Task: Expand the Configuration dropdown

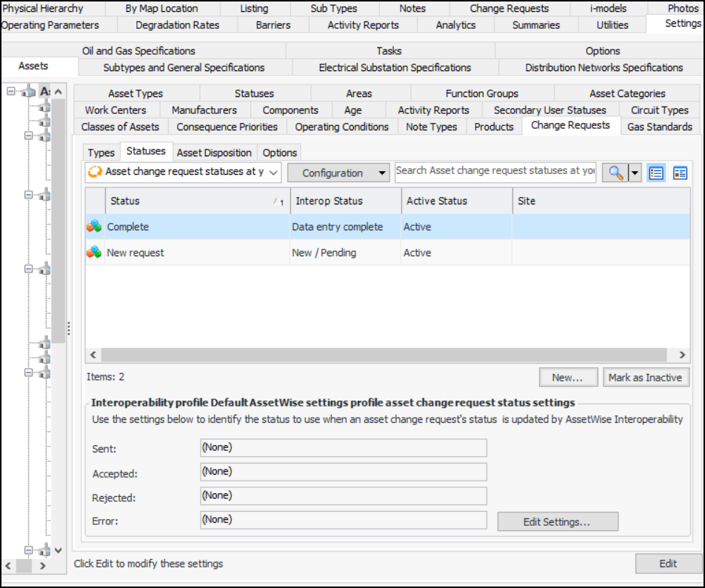Action: click(x=338, y=173)
